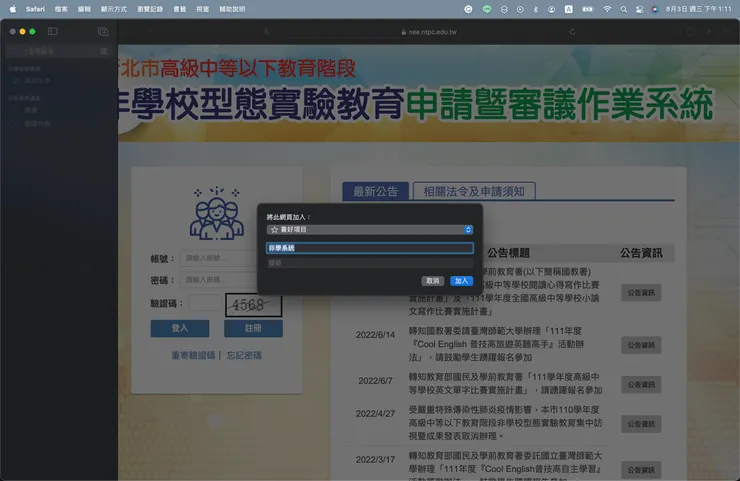Click the group of people login illustration
The height and width of the screenshot is (481, 740).
click(217, 213)
